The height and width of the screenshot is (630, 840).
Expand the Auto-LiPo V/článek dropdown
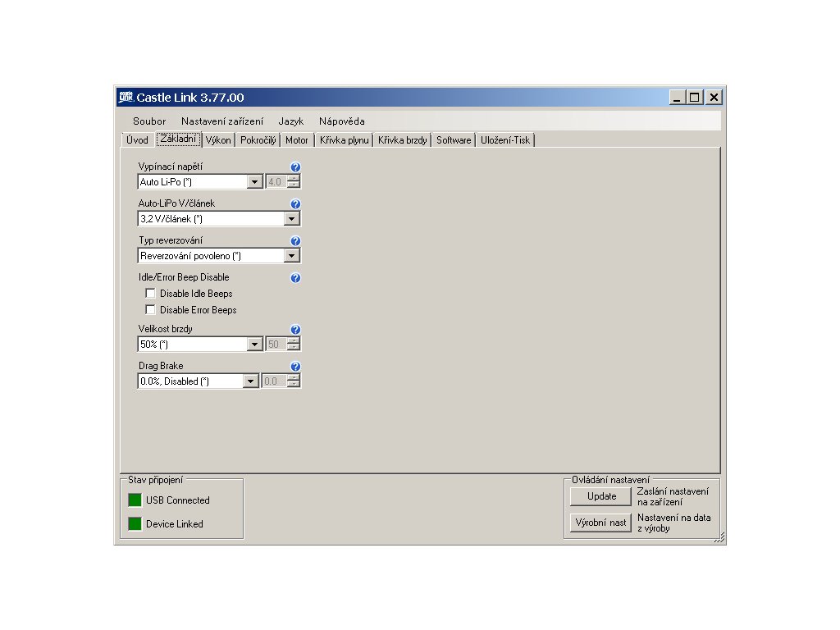tap(291, 219)
